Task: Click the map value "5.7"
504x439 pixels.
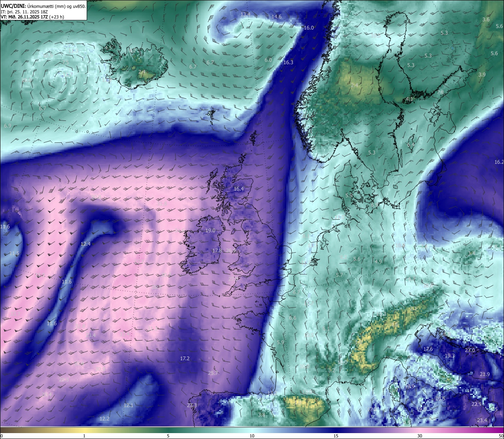Action: pos(339,275)
